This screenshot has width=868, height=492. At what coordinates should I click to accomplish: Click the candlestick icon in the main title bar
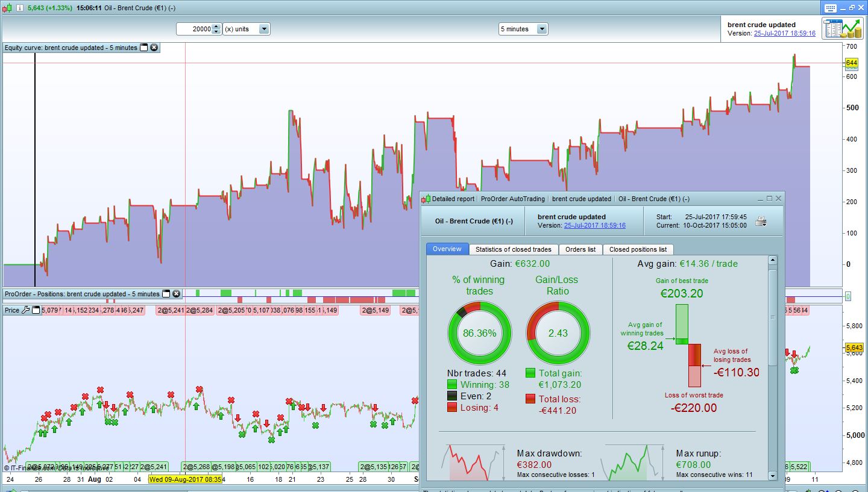pyautogui.click(x=7, y=8)
